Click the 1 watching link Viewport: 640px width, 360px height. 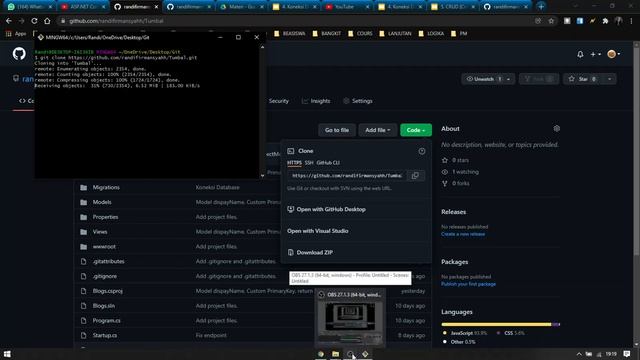[x=460, y=172]
